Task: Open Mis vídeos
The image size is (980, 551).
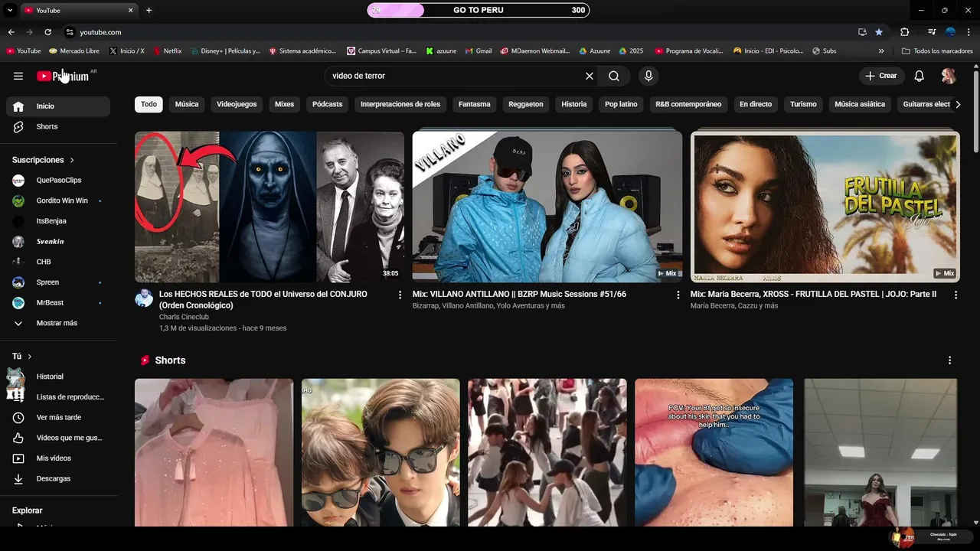Action: (58, 458)
